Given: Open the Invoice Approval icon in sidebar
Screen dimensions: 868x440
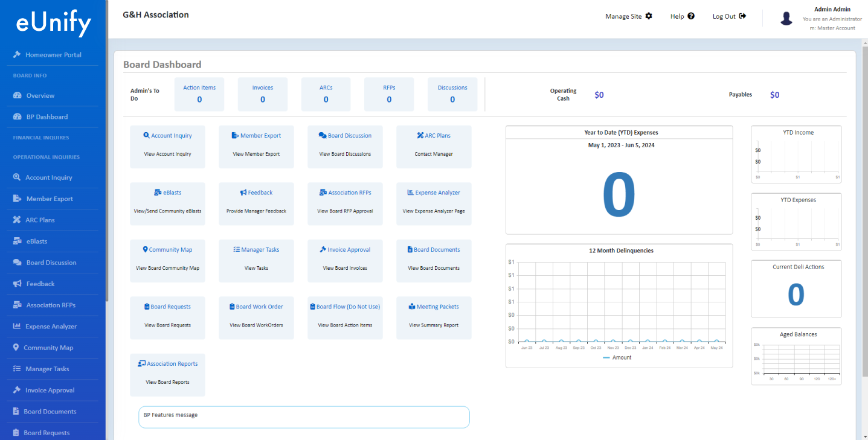Looking at the screenshot, I should (16, 389).
